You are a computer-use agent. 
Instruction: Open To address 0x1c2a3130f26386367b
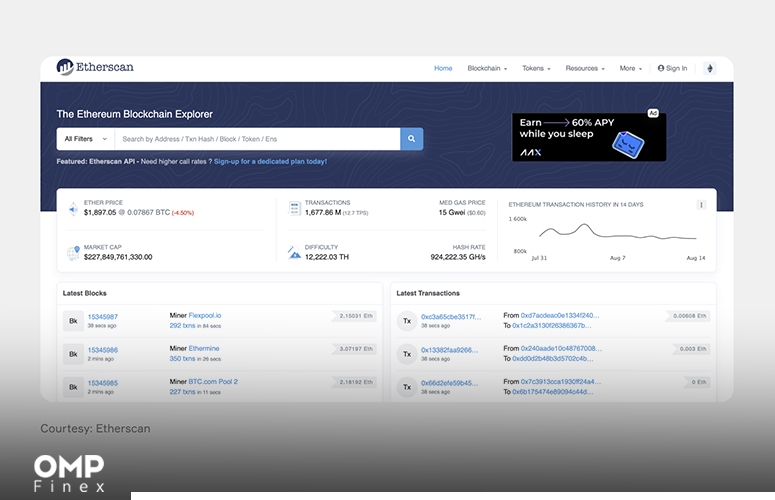pyautogui.click(x=552, y=326)
